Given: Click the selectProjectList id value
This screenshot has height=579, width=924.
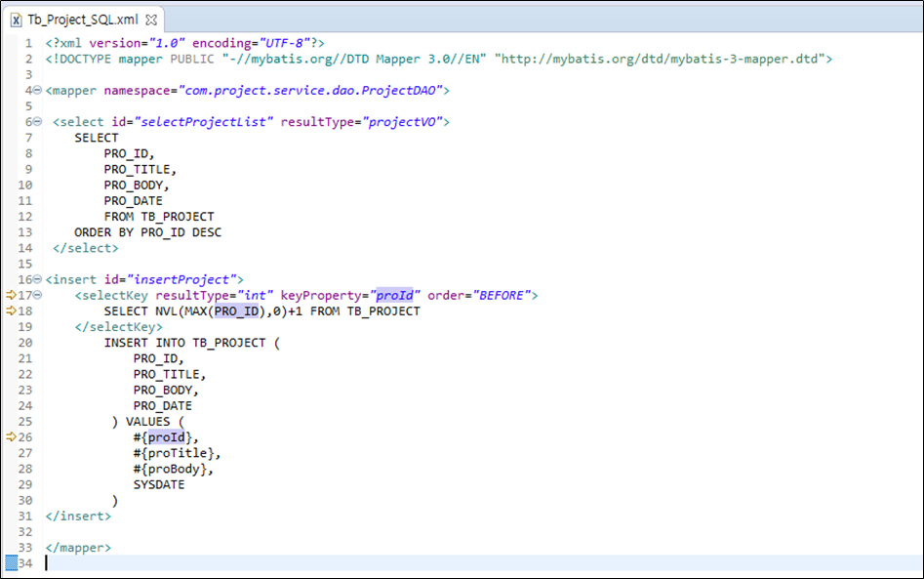Looking at the screenshot, I should pos(203,121).
